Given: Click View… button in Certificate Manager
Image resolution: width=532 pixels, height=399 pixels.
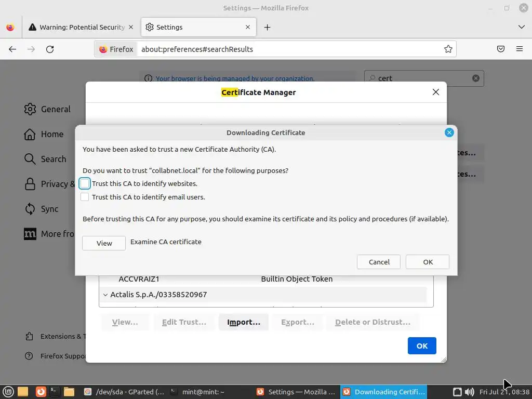Looking at the screenshot, I should point(125,322).
